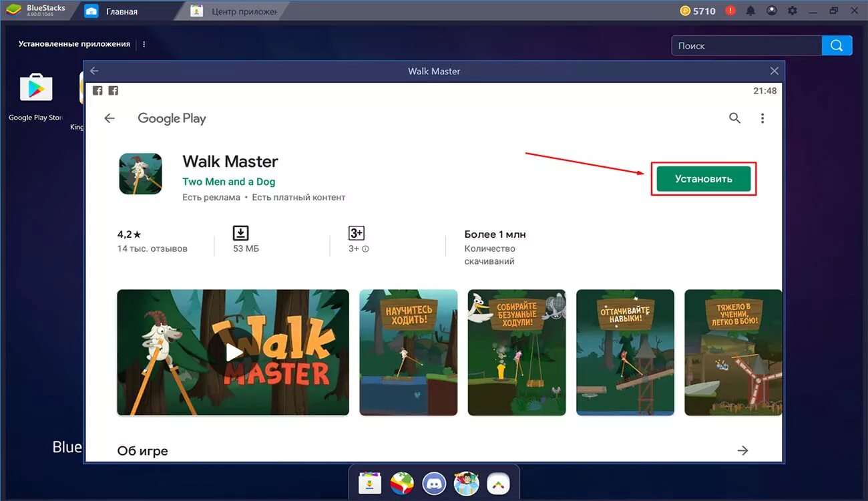Click the Walk Master app icon
The image size is (868, 501).
tap(140, 174)
